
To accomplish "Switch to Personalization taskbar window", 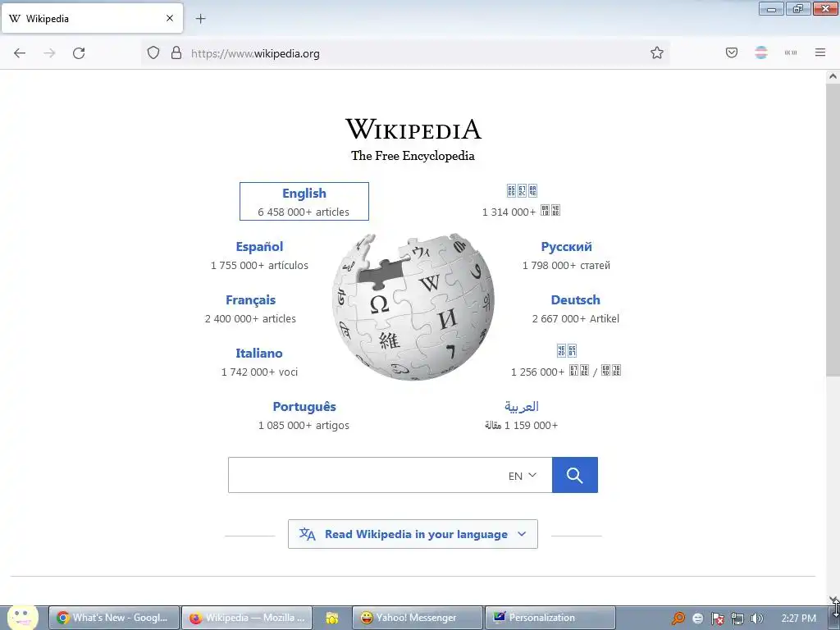I will pyautogui.click(x=550, y=618).
